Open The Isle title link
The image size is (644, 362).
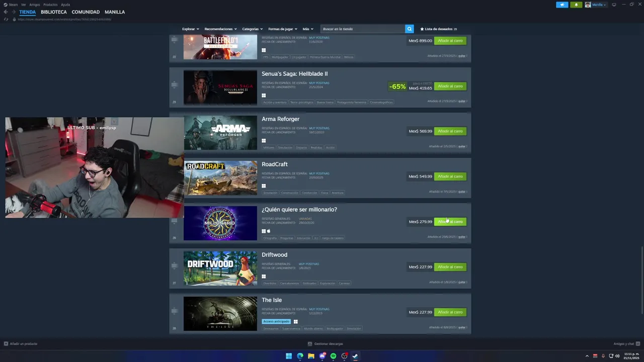tap(272, 300)
